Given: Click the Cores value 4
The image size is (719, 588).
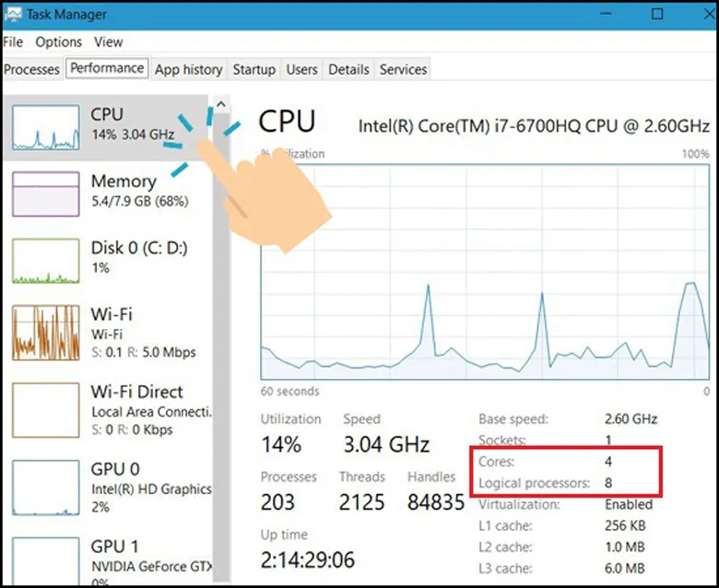Looking at the screenshot, I should coord(608,462).
